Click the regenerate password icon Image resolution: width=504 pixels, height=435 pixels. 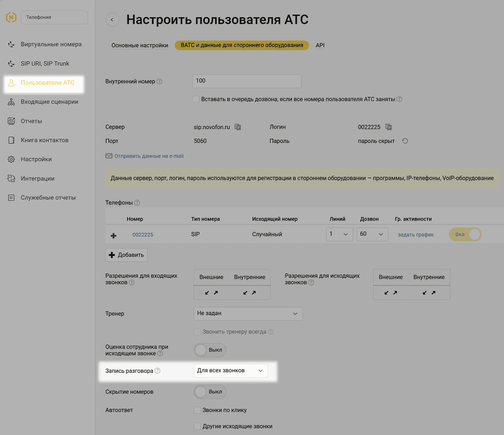point(405,141)
